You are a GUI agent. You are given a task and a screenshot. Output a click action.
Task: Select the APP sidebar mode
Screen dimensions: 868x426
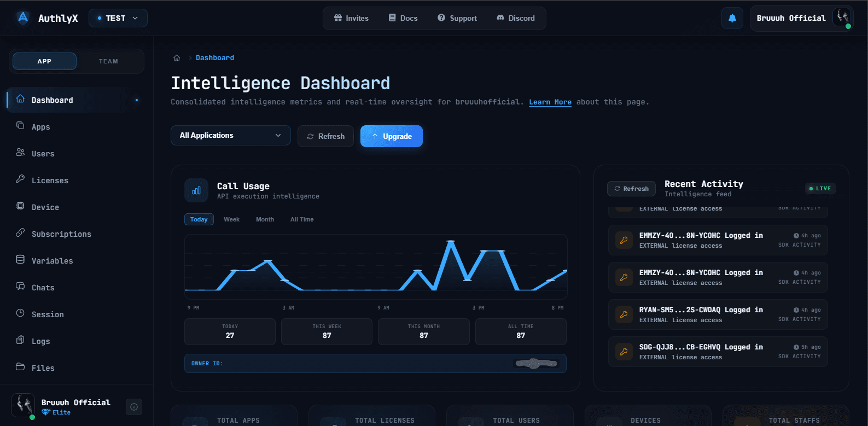[44, 61]
